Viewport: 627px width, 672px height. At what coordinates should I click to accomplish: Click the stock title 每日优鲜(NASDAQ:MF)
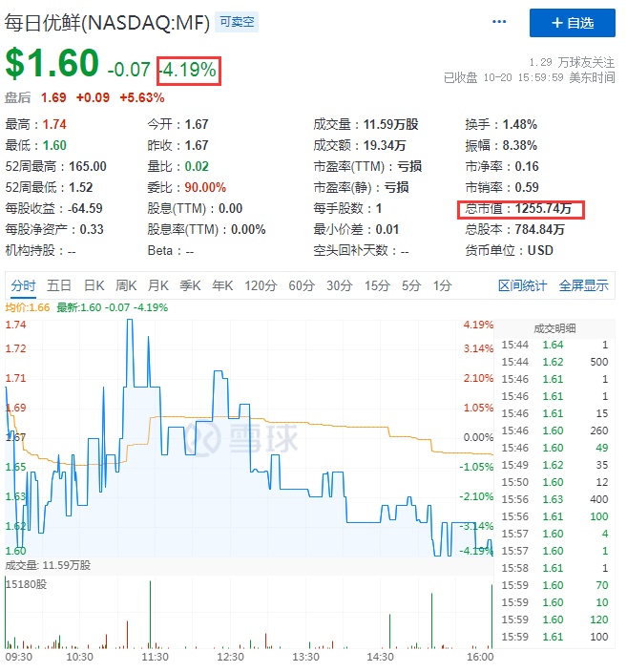click(107, 22)
